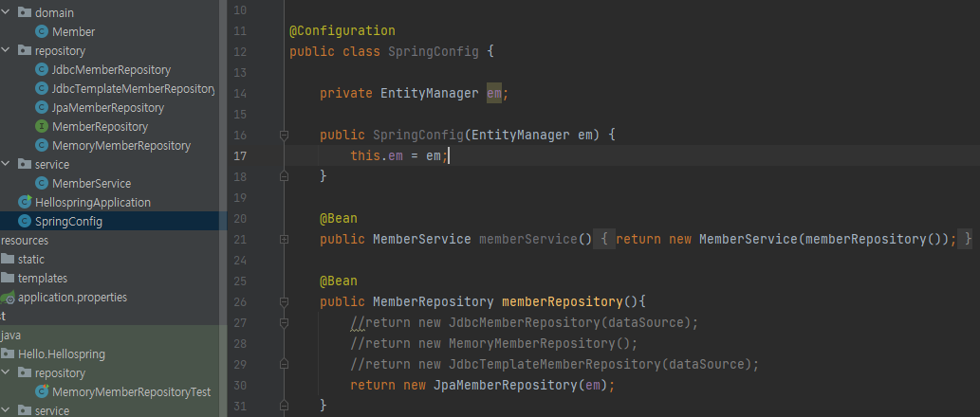
Task: Fold the SpringConfig constructor at line 16
Action: pyautogui.click(x=284, y=135)
